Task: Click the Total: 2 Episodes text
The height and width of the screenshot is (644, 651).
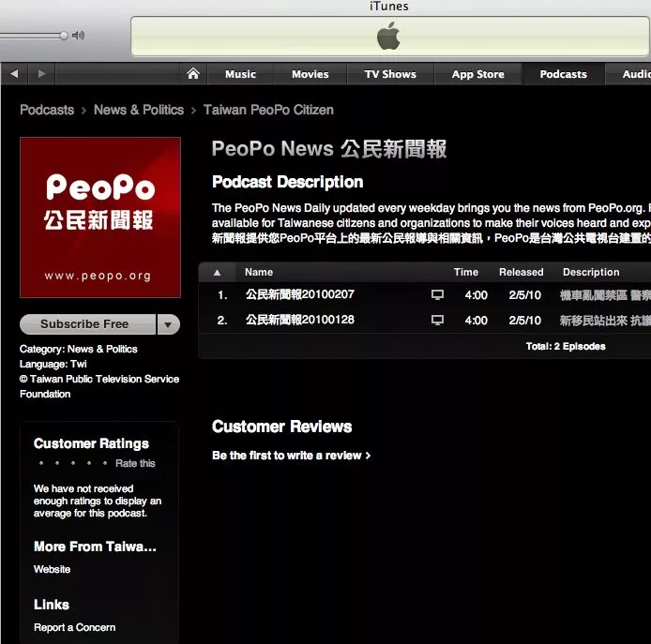Action: (566, 347)
